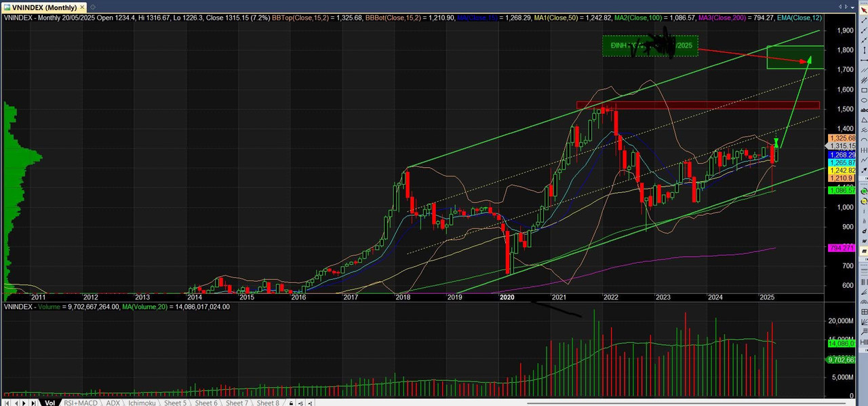Go to previous sheet with nav arrow

coord(16,403)
